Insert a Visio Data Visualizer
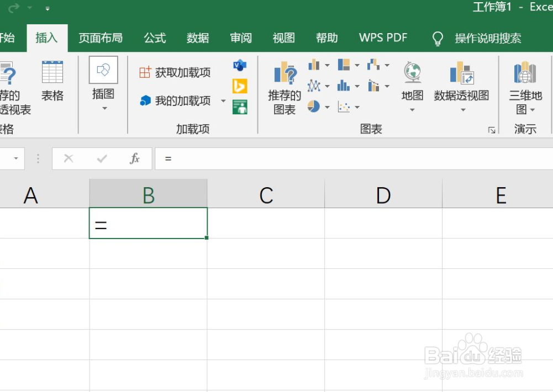This screenshot has height=392, width=553. coord(239,65)
